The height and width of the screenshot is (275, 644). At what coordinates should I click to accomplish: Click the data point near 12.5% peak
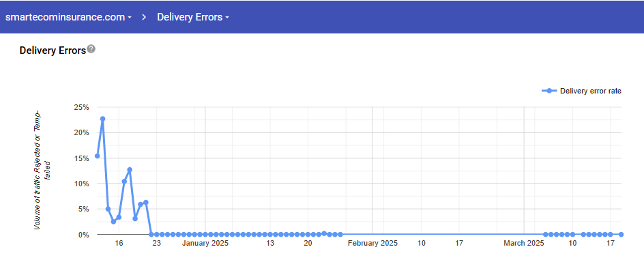click(130, 169)
